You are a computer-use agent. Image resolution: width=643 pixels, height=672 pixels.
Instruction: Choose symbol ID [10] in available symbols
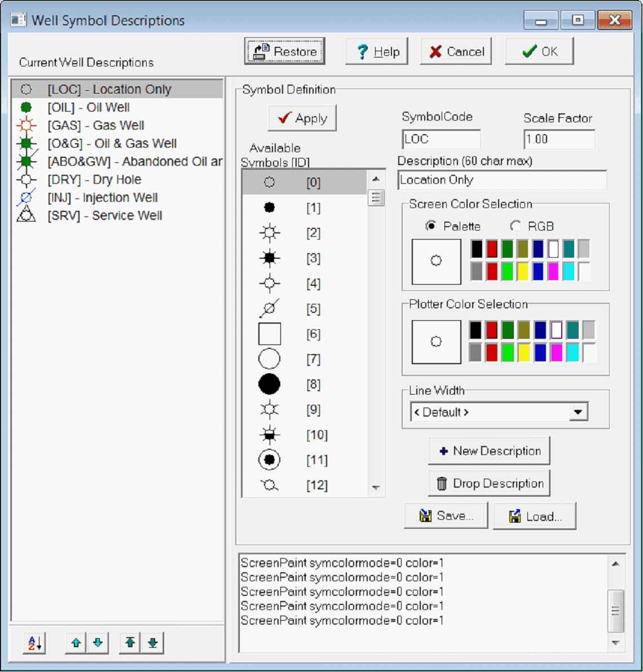(x=305, y=435)
